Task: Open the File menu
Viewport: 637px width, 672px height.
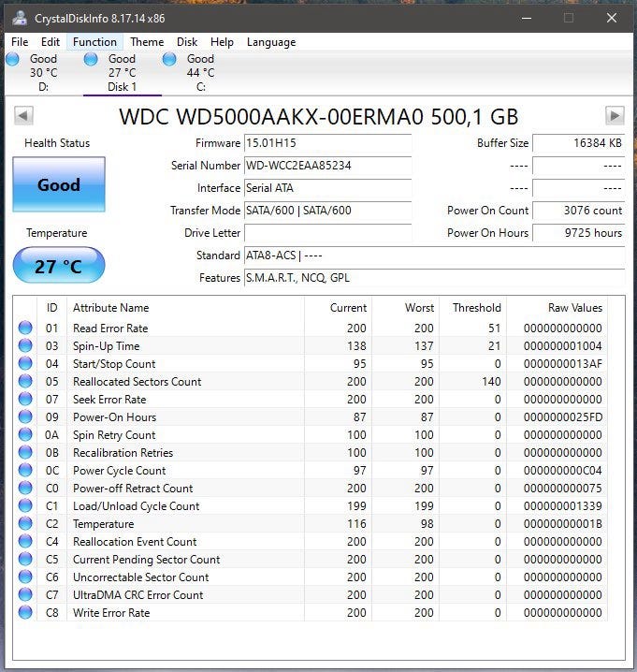Action: coord(20,42)
